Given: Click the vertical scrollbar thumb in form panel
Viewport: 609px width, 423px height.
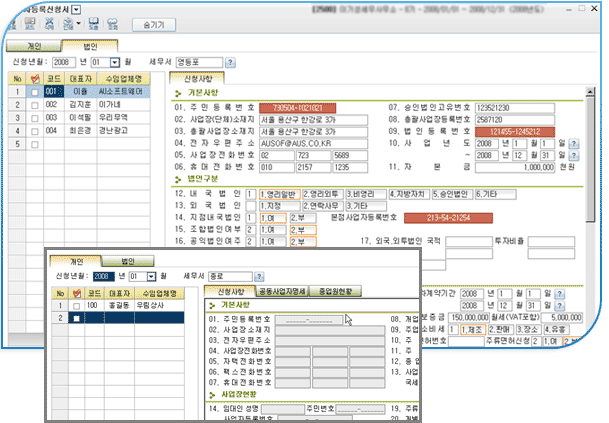Looking at the screenshot, I should click(590, 159).
